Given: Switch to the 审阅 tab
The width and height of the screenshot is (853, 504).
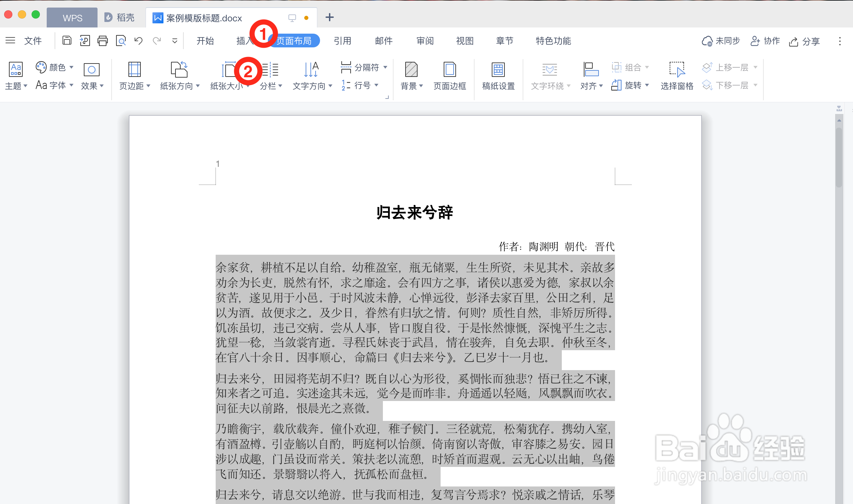Looking at the screenshot, I should coord(425,41).
